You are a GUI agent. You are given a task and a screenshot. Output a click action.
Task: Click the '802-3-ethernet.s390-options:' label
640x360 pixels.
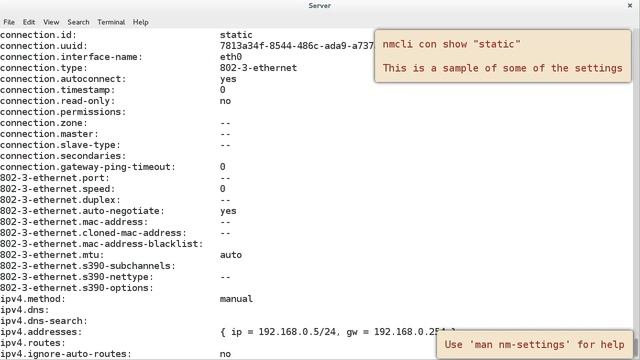point(77,288)
